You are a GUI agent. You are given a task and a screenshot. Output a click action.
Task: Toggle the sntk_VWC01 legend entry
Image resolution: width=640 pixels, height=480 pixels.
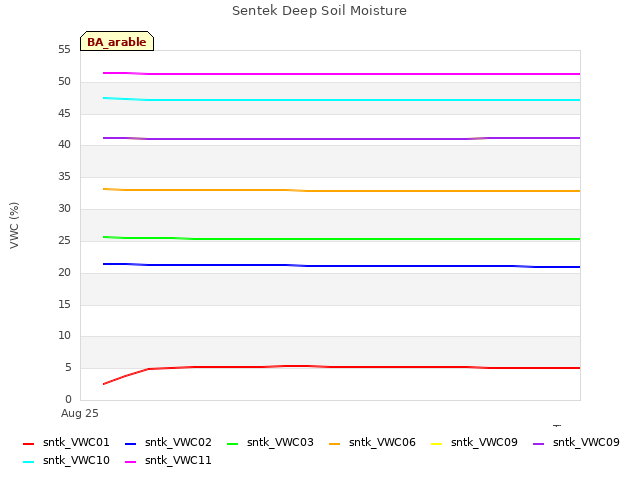(x=67, y=442)
